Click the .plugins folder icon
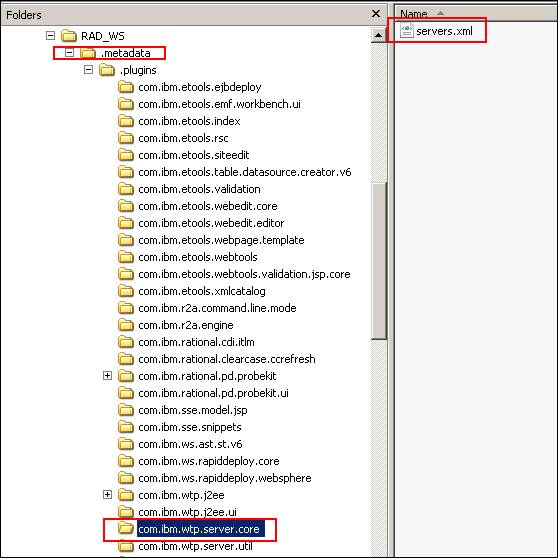The width and height of the screenshot is (558, 558). pos(107,70)
